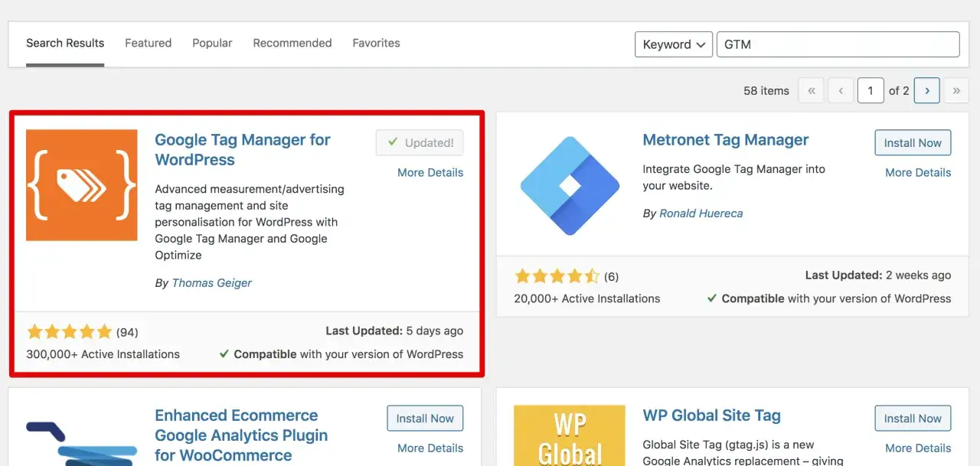The height and width of the screenshot is (466, 980).
Task: Click the current page number field
Action: pyautogui.click(x=871, y=90)
